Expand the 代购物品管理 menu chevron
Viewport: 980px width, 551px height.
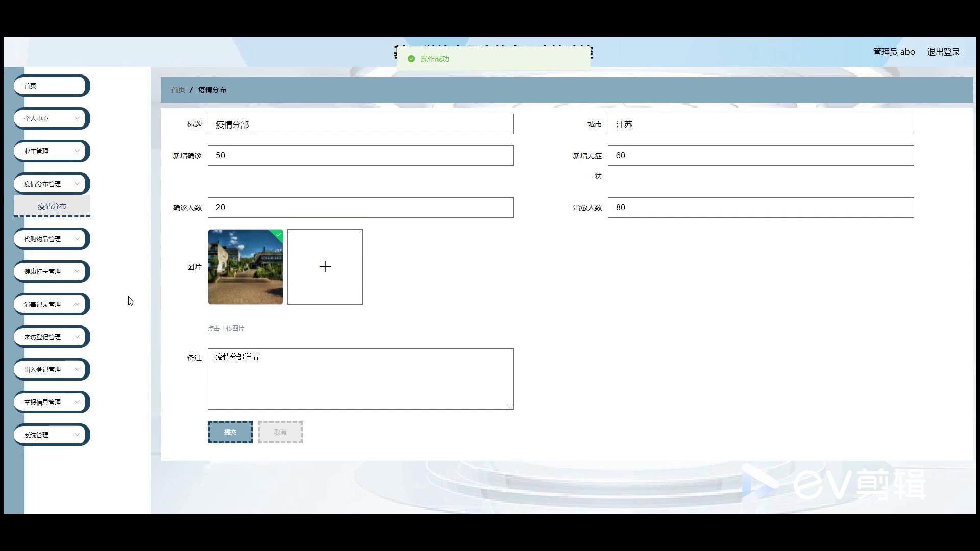77,239
